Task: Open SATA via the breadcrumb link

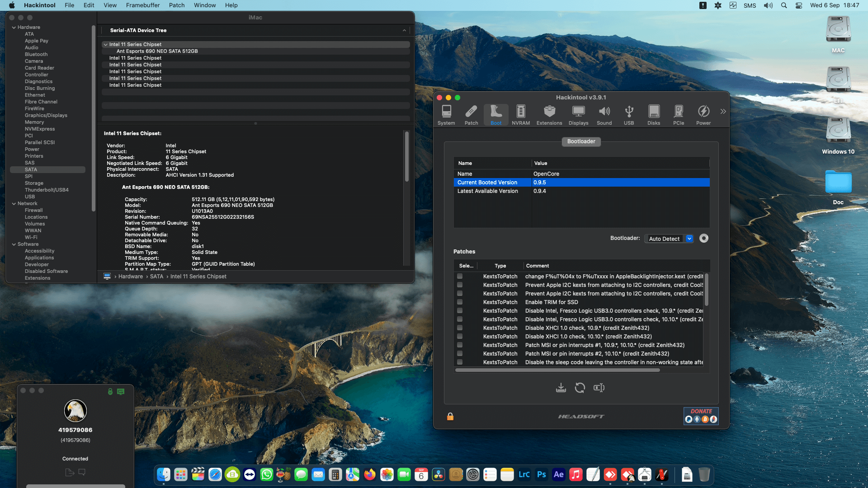Action: pyautogui.click(x=156, y=276)
